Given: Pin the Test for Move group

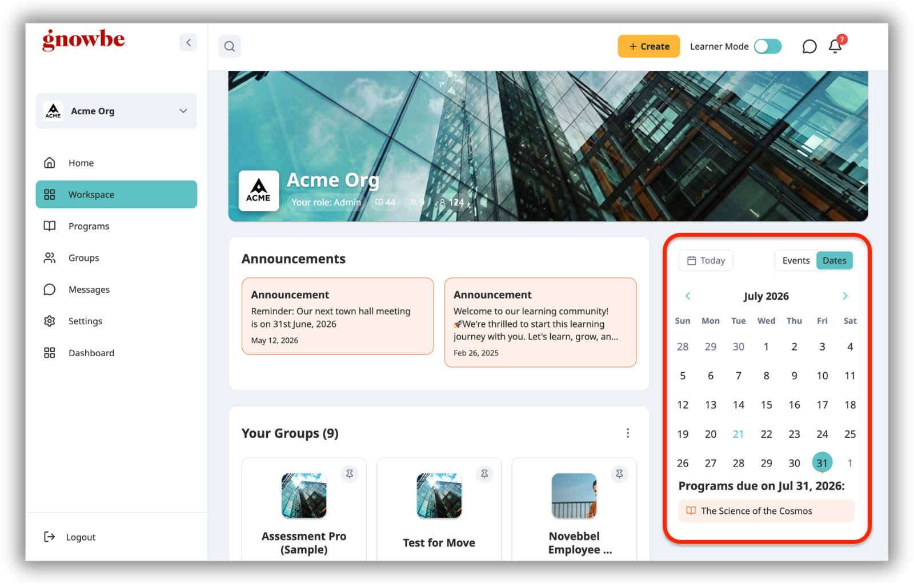Looking at the screenshot, I should click(484, 474).
